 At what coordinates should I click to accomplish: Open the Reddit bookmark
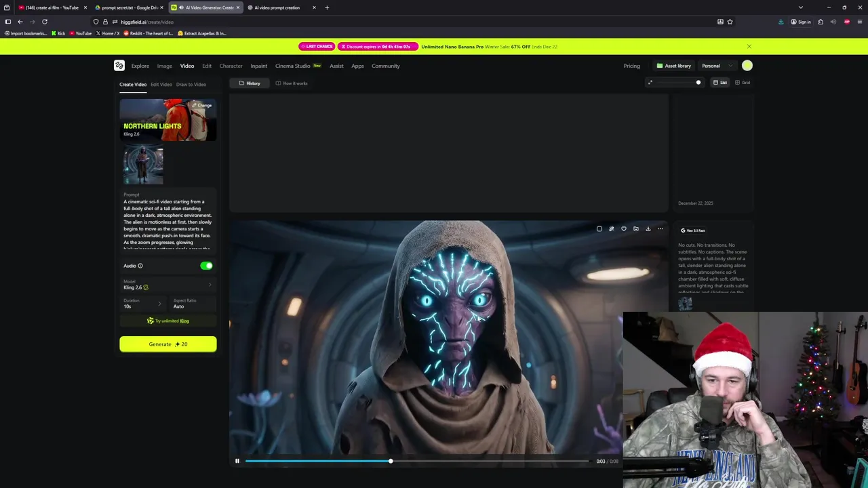[x=148, y=33]
